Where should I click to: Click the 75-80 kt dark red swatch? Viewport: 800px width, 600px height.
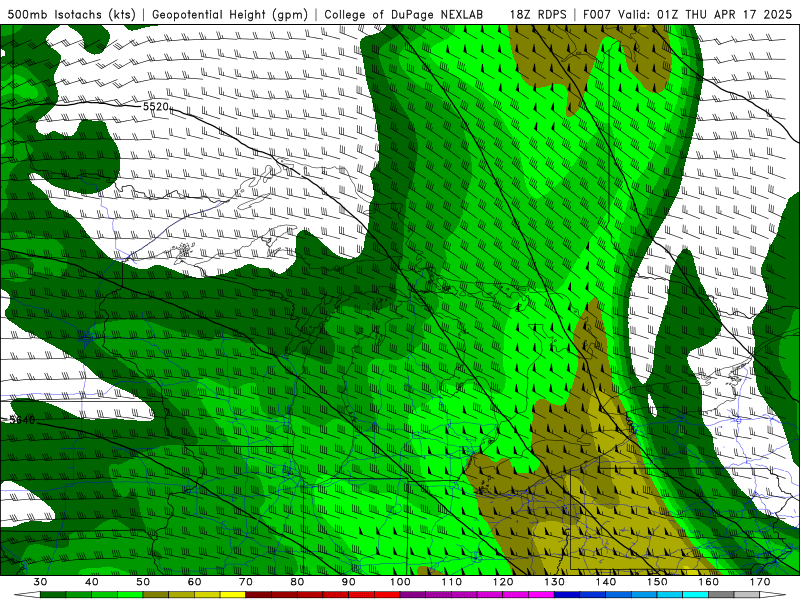click(284, 595)
